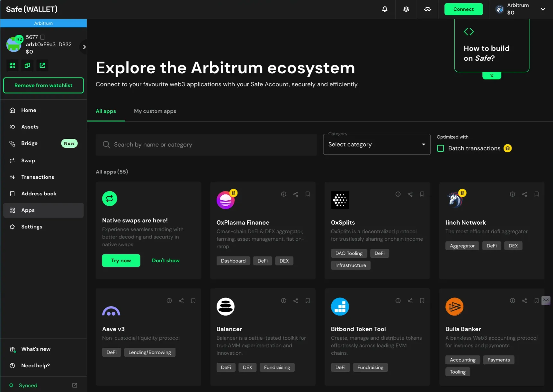Expand the Safe accounts sidebar arrow
The height and width of the screenshot is (392, 553).
click(84, 47)
